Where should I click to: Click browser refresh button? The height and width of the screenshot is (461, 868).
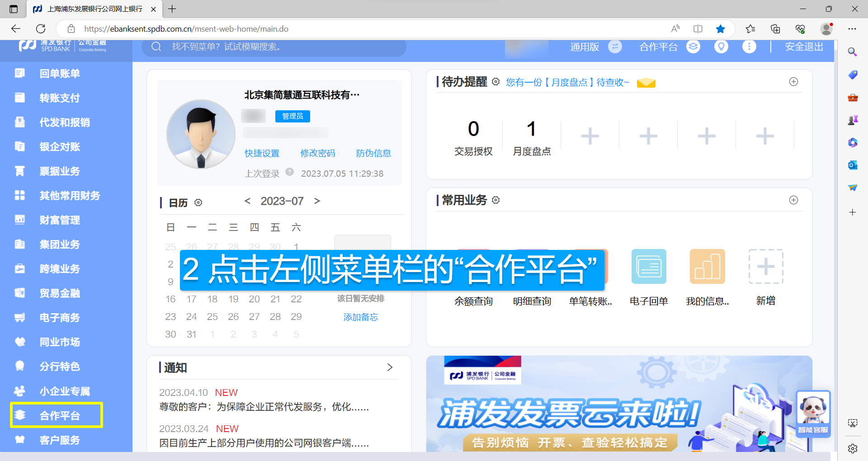pyautogui.click(x=41, y=29)
